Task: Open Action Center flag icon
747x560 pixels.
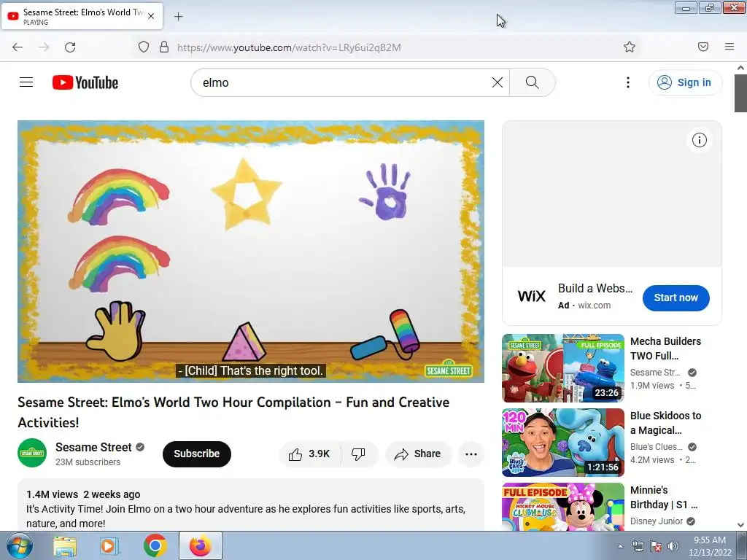Action: click(x=656, y=546)
